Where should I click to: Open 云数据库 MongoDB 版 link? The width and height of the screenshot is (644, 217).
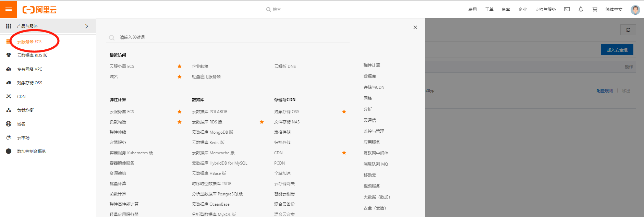(x=212, y=132)
